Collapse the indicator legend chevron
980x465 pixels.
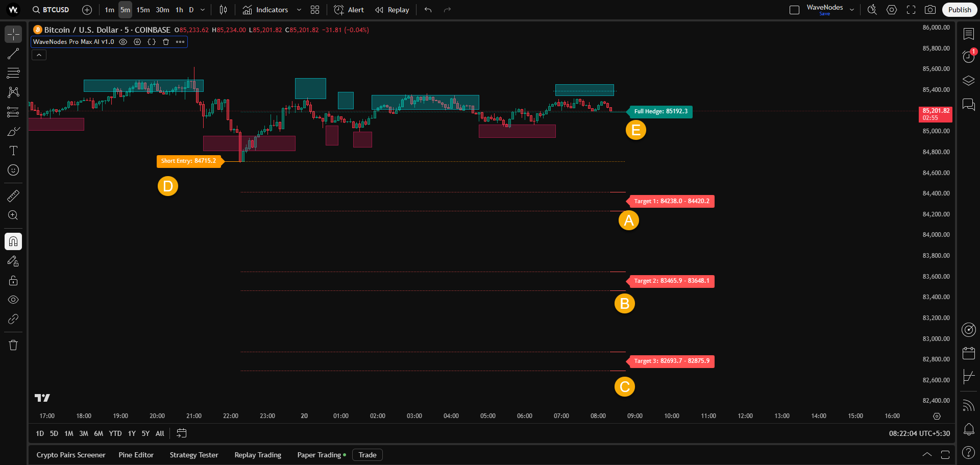[39, 55]
